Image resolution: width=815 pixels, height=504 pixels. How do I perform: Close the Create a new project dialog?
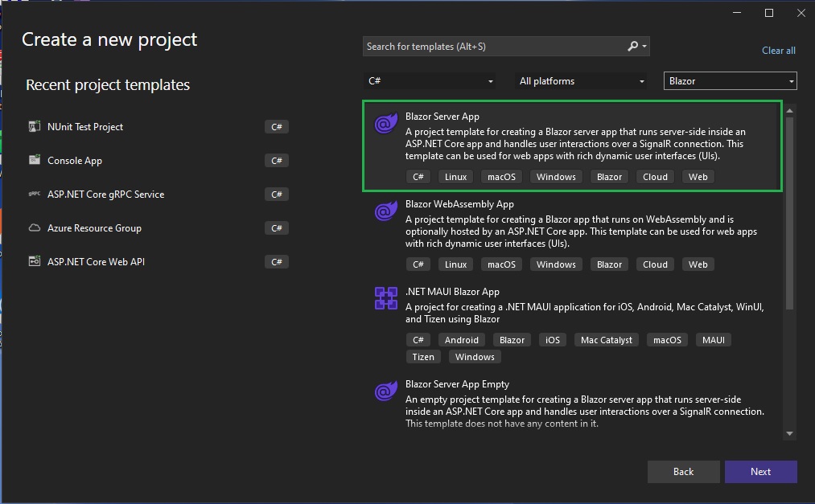pyautogui.click(x=801, y=13)
